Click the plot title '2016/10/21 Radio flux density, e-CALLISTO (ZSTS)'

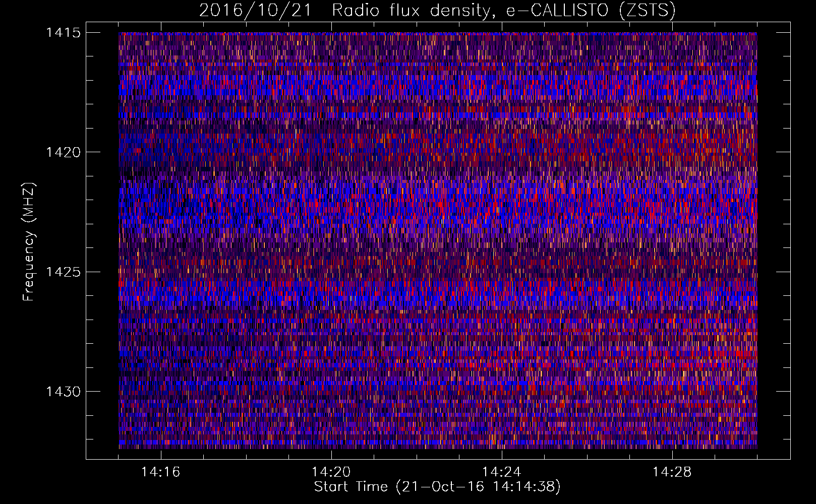pyautogui.click(x=437, y=10)
